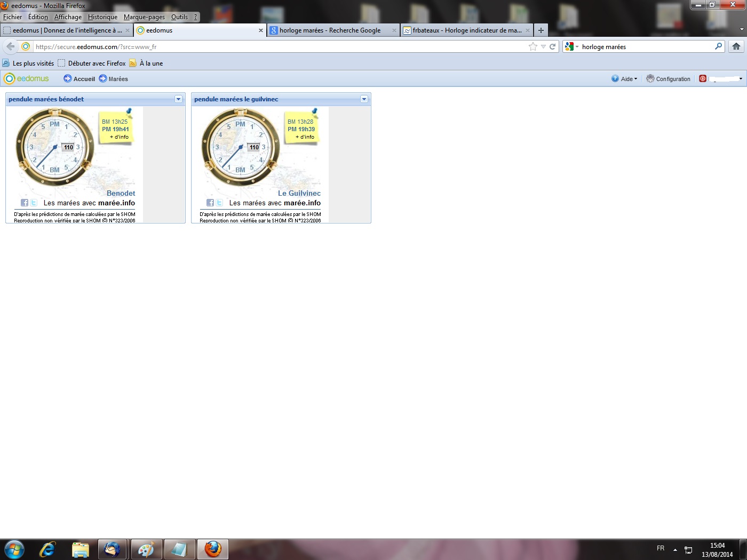This screenshot has height=560, width=747.
Task: Expand the pendule marées le guilvinec menu
Action: 364,99
